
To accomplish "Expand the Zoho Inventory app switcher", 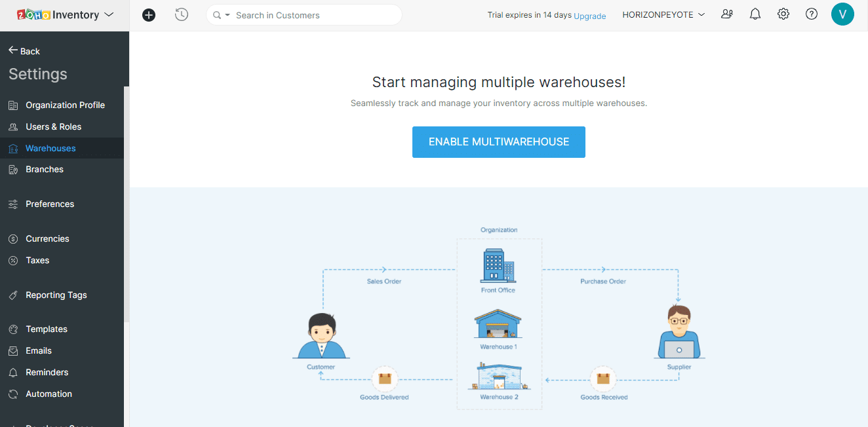I will click(109, 15).
